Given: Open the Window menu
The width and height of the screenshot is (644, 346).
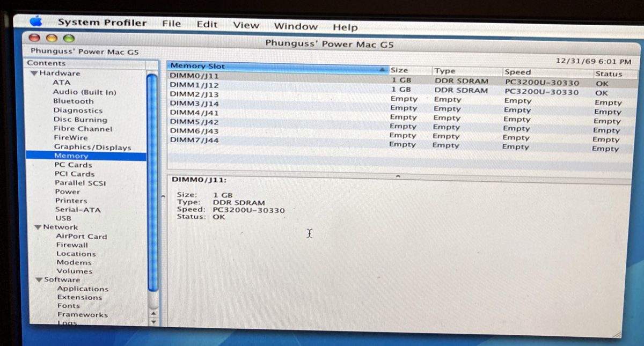Looking at the screenshot, I should tap(296, 26).
